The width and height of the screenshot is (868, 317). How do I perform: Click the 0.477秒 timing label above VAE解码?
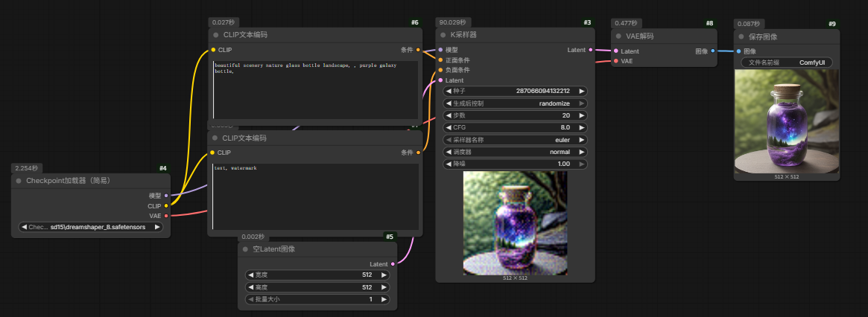pos(626,23)
